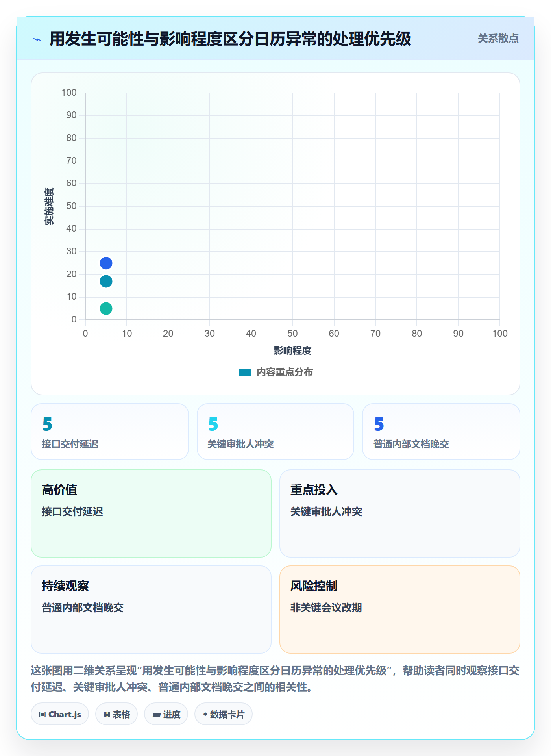Screen dimensions: 551x756
Task: Select the 普通内部文档晚交 stat card
Action: [441, 432]
